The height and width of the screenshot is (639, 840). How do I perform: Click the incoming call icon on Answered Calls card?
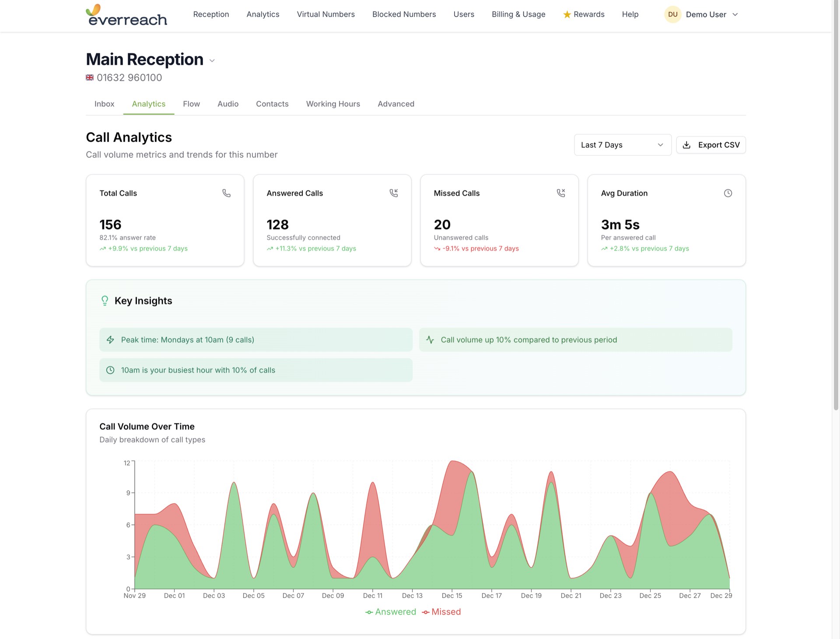393,193
